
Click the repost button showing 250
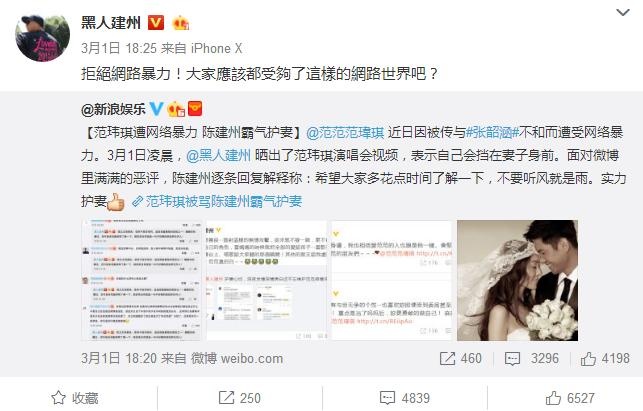click(239, 398)
